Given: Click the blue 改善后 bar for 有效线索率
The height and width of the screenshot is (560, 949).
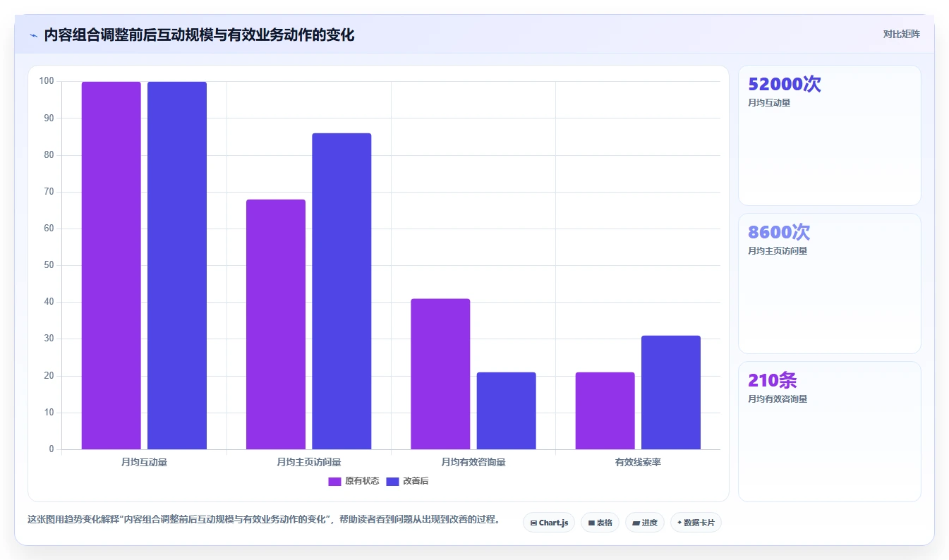Looking at the screenshot, I should [671, 392].
